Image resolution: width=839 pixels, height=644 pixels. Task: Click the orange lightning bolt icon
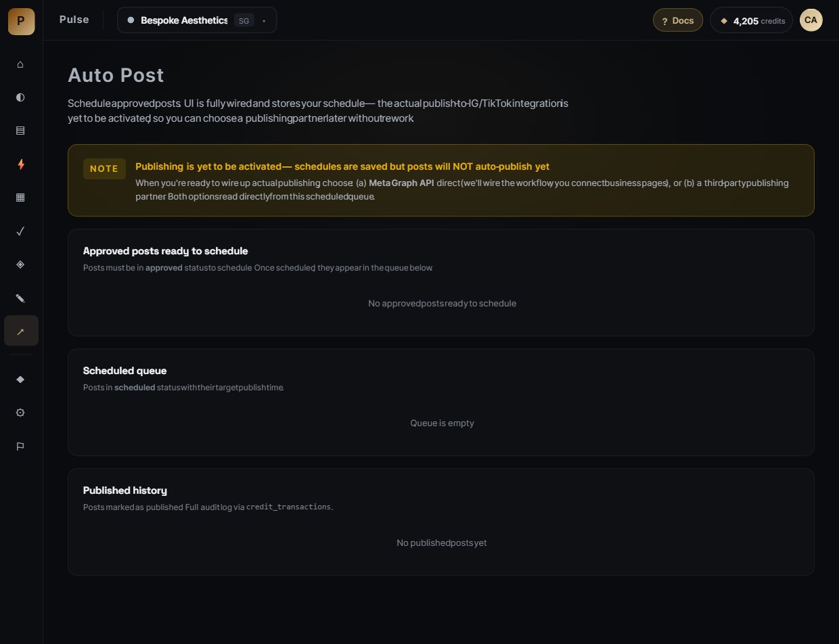pos(20,164)
